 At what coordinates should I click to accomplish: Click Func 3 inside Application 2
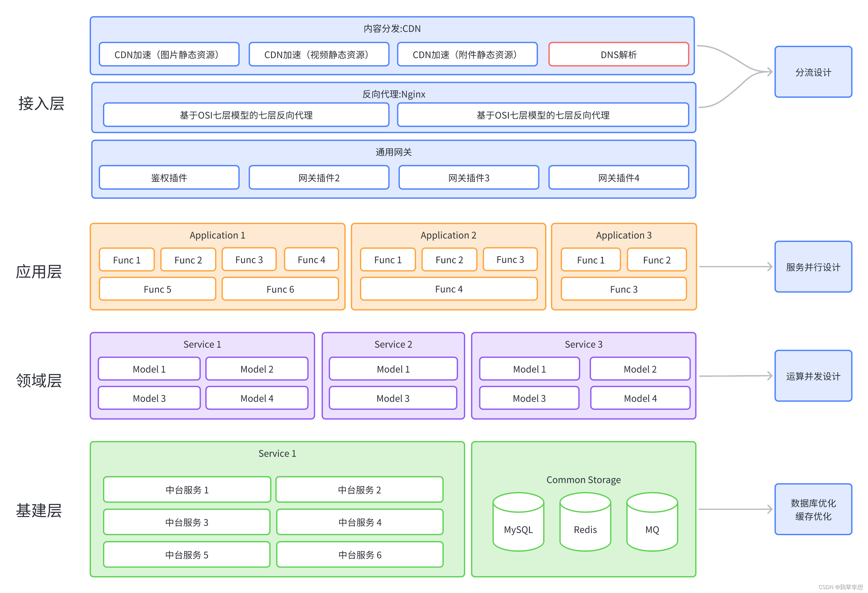tap(510, 259)
